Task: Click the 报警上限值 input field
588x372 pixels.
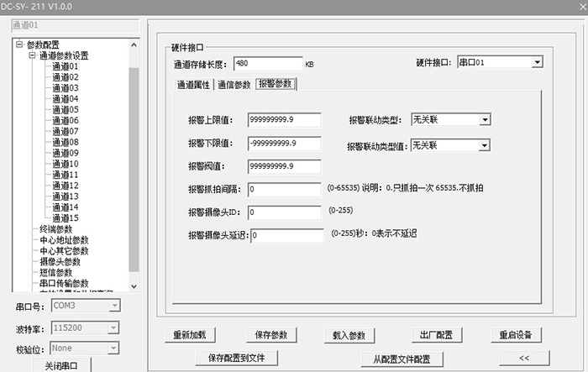Action: (x=284, y=120)
